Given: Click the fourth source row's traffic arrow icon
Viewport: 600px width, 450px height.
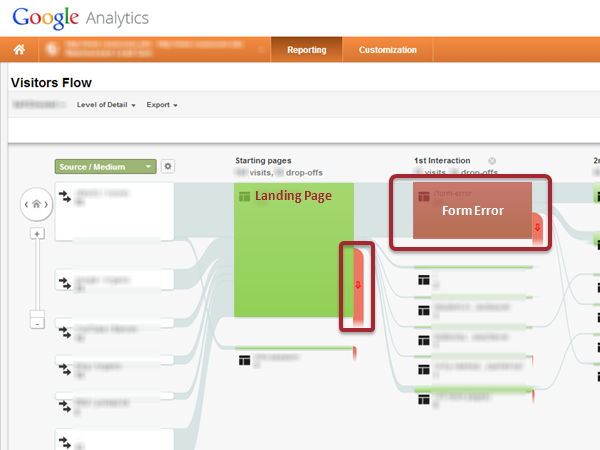Looking at the screenshot, I should tap(65, 369).
